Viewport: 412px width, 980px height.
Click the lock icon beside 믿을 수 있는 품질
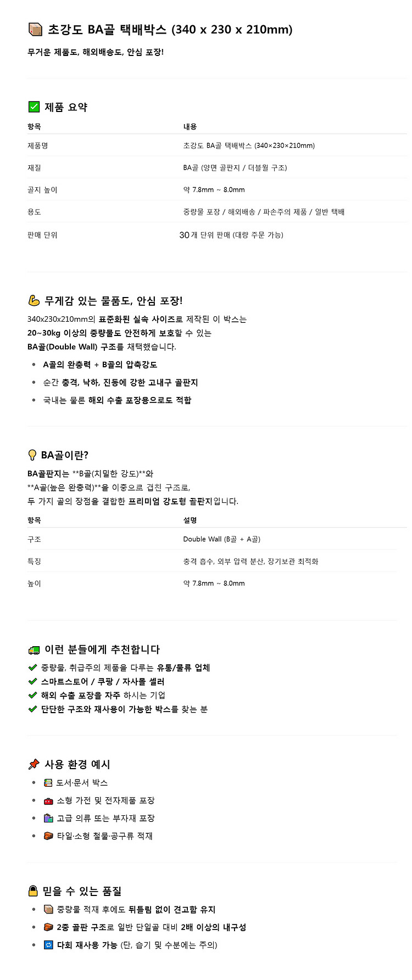pos(33,891)
